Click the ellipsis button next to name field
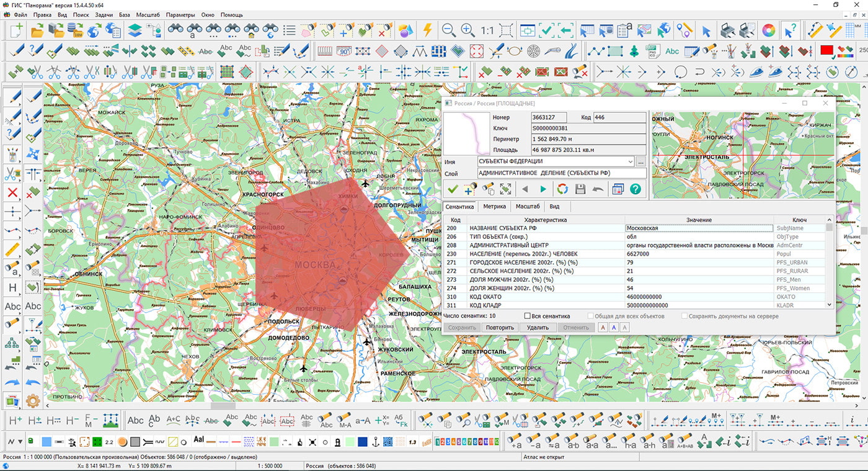The height and width of the screenshot is (471, 868). pyautogui.click(x=640, y=162)
